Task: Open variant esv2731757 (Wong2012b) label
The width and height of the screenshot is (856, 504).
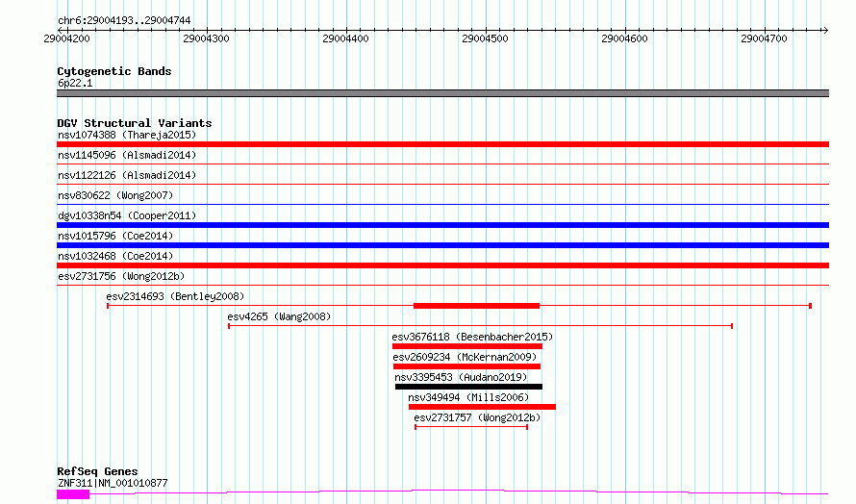Action: coord(477,417)
